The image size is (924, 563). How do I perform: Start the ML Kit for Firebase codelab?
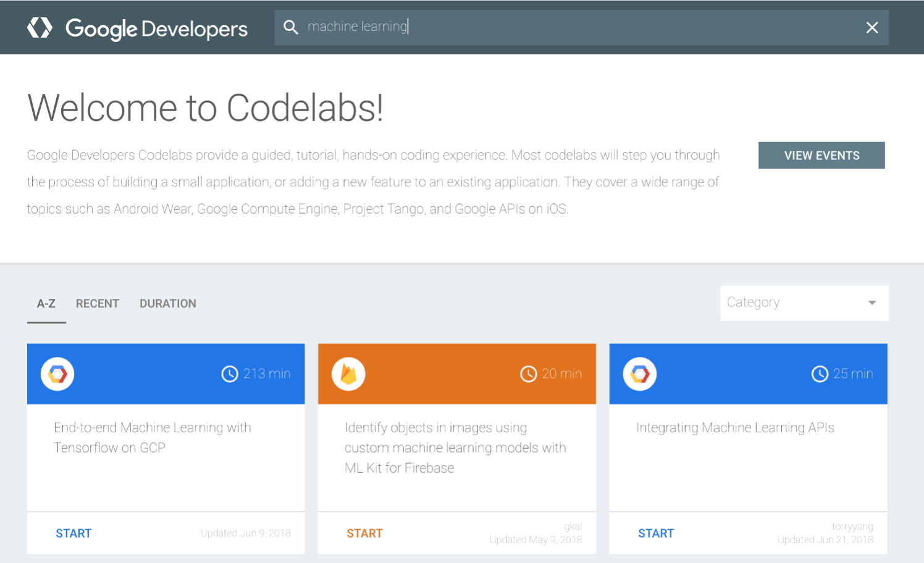(364, 533)
